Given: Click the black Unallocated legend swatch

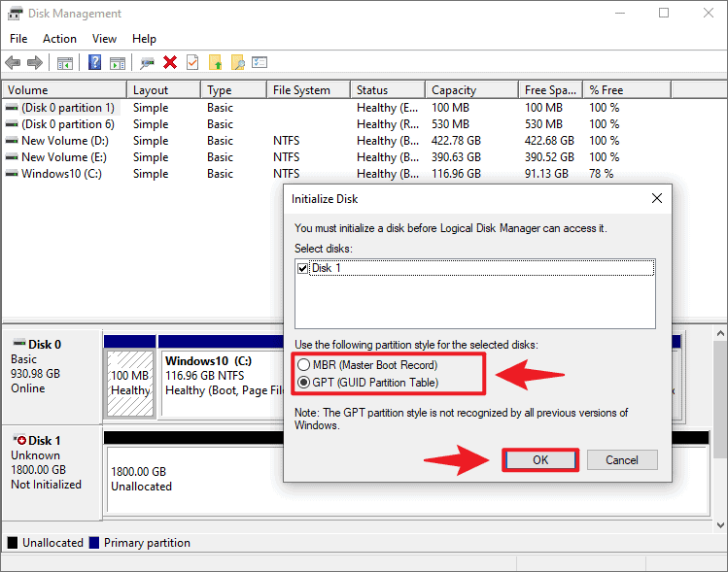Looking at the screenshot, I should pos(13,542).
